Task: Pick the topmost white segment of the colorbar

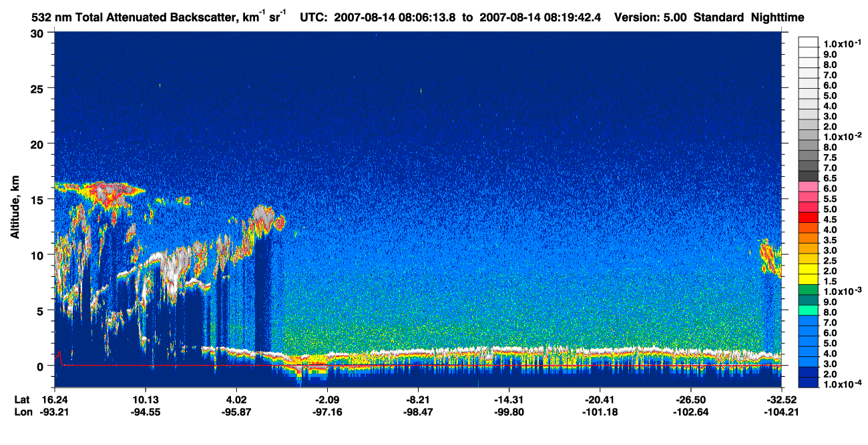Action: pyautogui.click(x=808, y=41)
